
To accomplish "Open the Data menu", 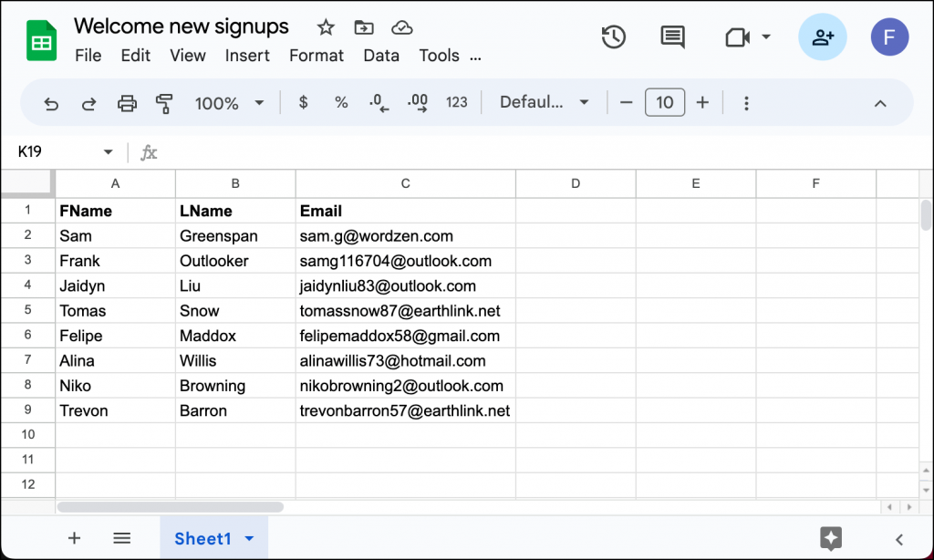I will [381, 56].
